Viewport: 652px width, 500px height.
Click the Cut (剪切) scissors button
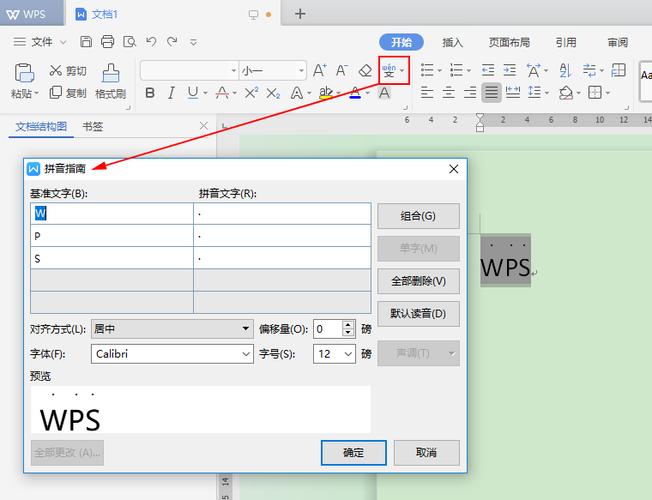pyautogui.click(x=68, y=71)
